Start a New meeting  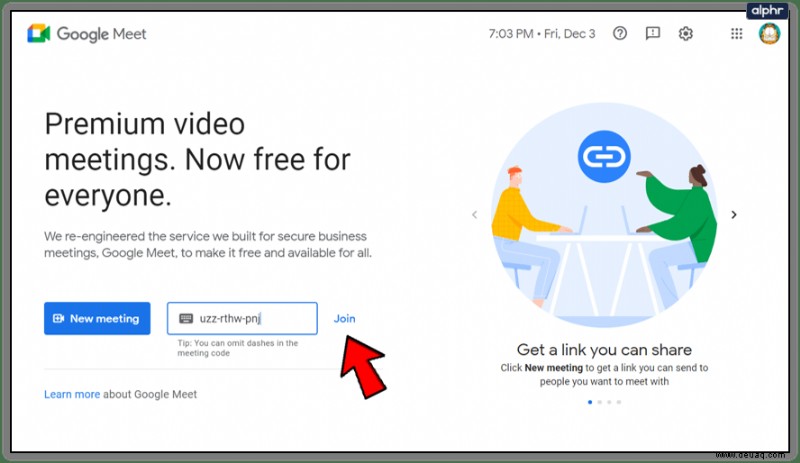coord(97,319)
